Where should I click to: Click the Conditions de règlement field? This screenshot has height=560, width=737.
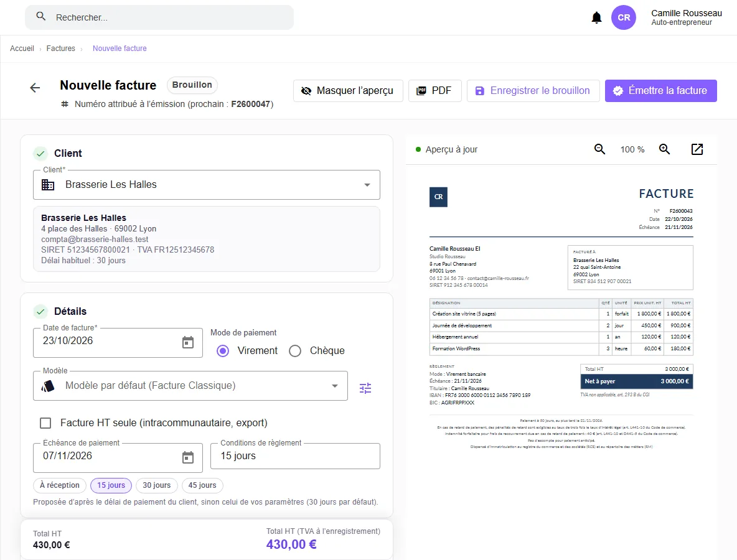click(295, 455)
